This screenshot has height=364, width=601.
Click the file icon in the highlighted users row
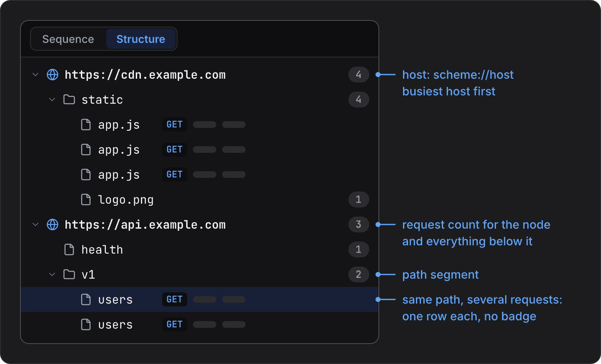tap(86, 299)
